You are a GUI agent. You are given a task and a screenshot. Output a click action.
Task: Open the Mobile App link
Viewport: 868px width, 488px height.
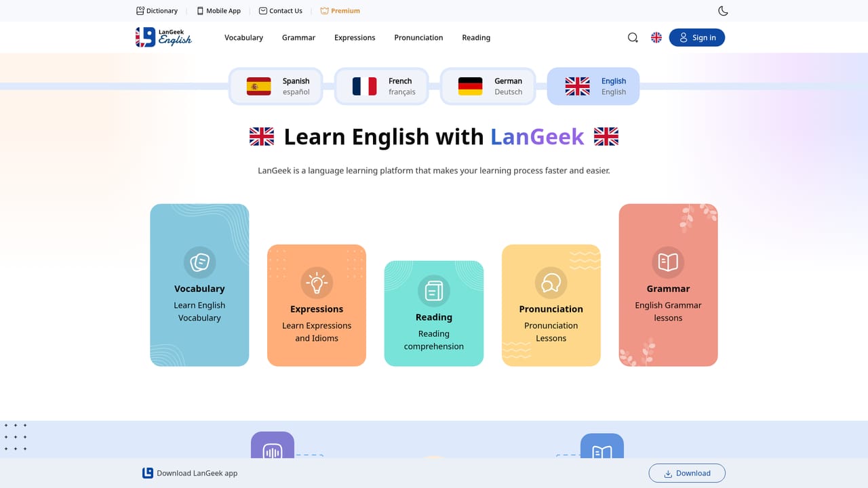(218, 11)
